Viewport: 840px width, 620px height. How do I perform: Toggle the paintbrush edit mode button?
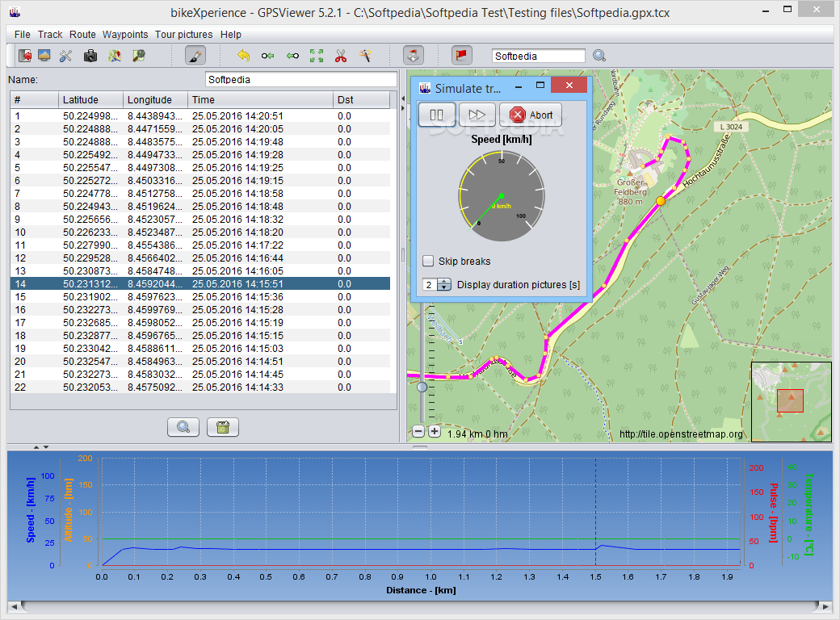[x=195, y=56]
